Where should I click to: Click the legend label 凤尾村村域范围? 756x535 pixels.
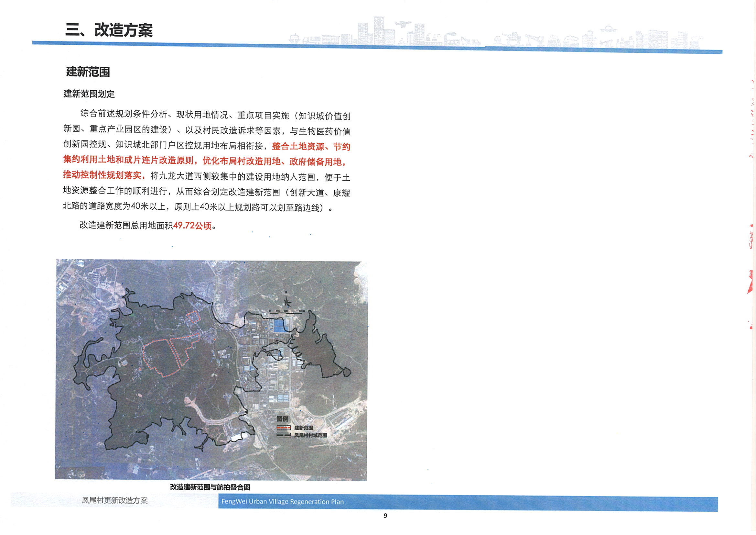(310, 435)
